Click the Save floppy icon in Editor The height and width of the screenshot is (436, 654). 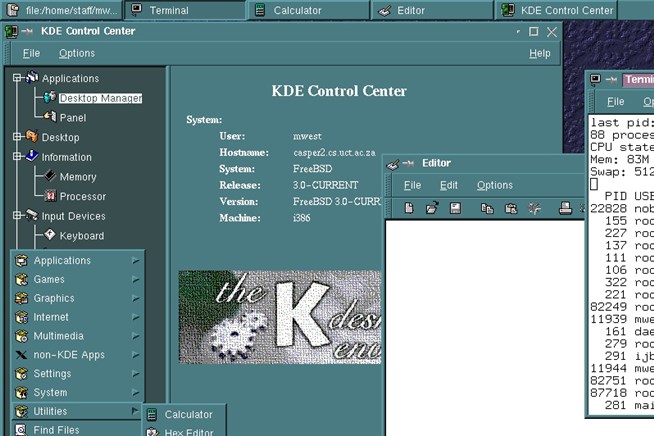[455, 208]
